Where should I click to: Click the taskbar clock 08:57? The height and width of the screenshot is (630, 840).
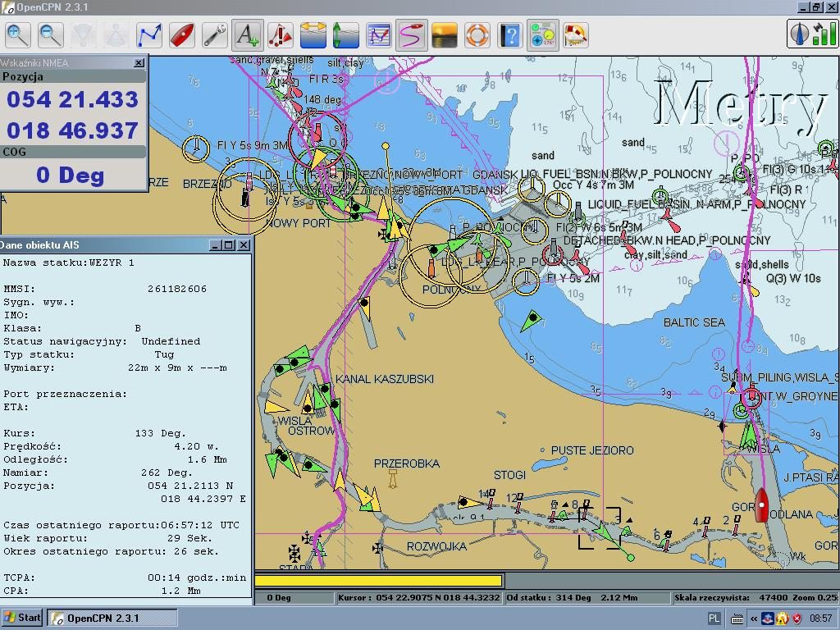820,619
